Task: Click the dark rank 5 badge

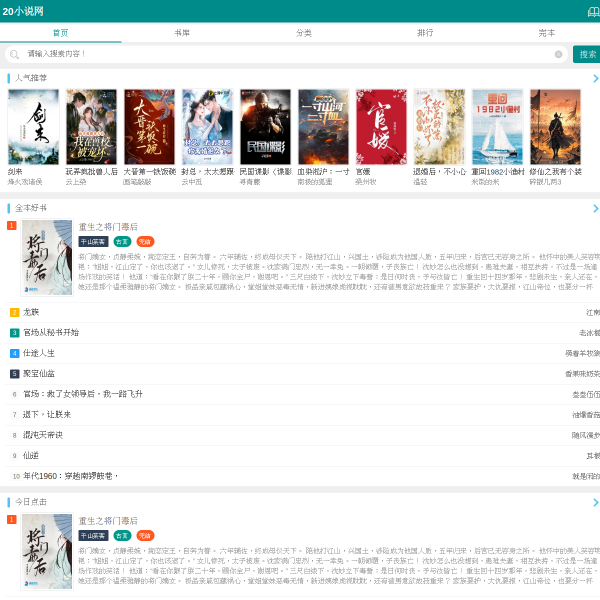Action: [14, 374]
